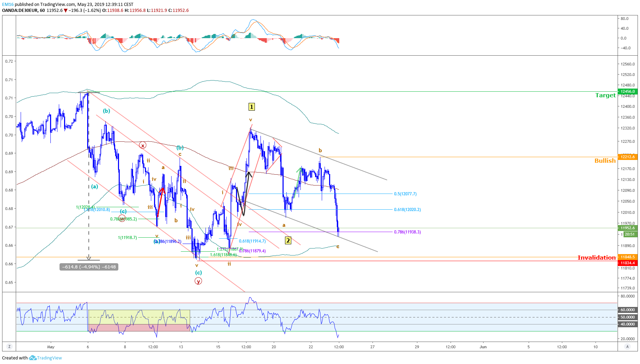Viewport: 640px width, 364px height.
Task: Select the red circled x wave marker
Action: click(x=142, y=145)
